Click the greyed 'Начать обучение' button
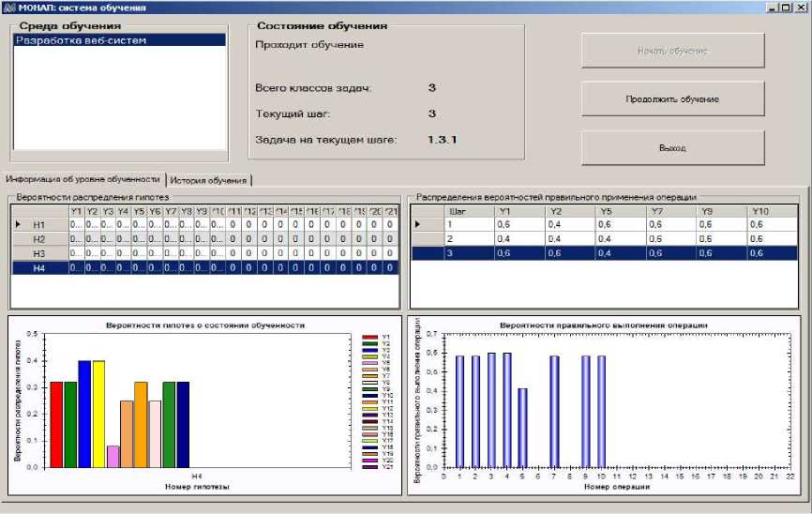Image resolution: width=812 pixels, height=514 pixels. (x=672, y=51)
